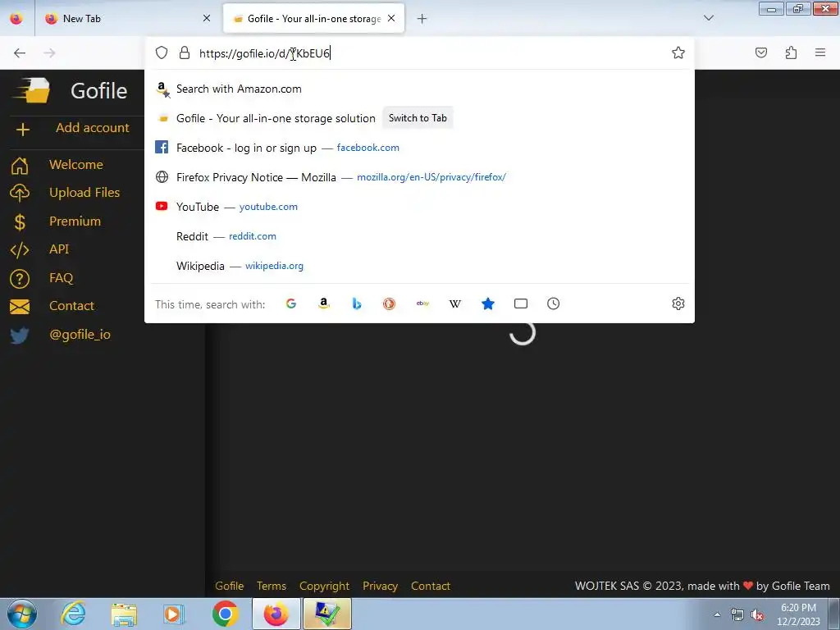
Task: Click the Switch to Tab button
Action: tap(418, 118)
